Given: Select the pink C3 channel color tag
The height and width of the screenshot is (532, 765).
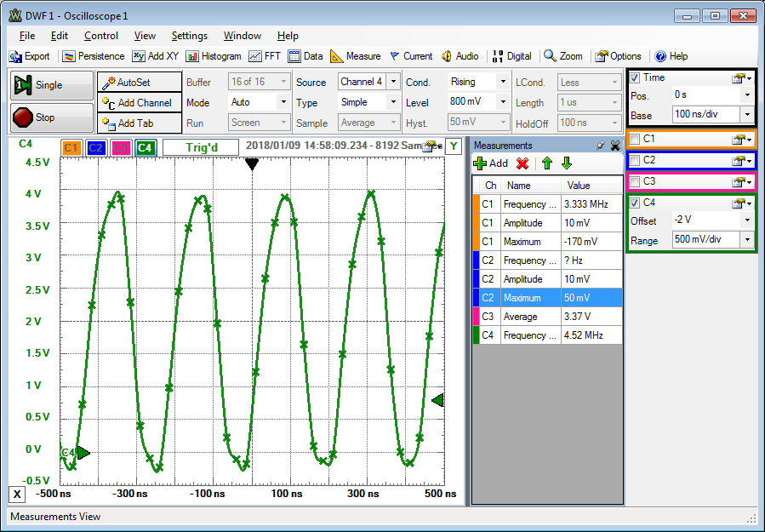Looking at the screenshot, I should point(121,148).
